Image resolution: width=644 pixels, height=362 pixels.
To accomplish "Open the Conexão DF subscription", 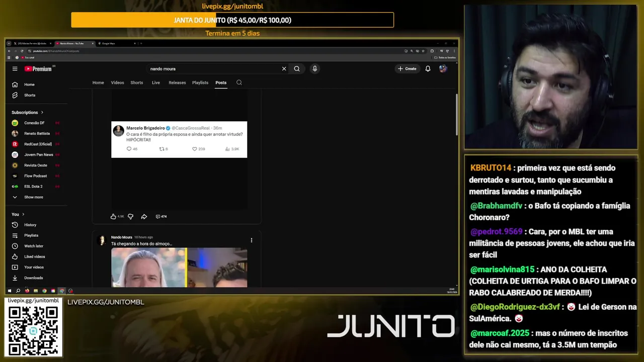I will [35, 123].
